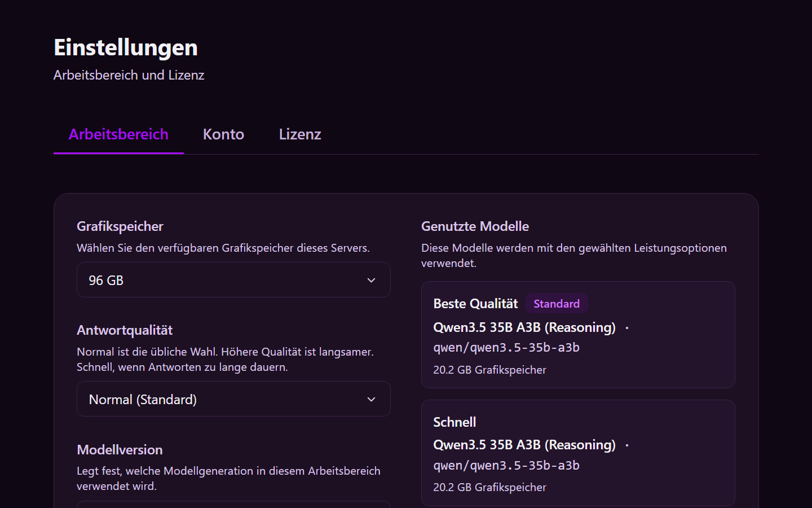The height and width of the screenshot is (508, 812).
Task: Select the 'Schnell' card title
Action: 454,422
